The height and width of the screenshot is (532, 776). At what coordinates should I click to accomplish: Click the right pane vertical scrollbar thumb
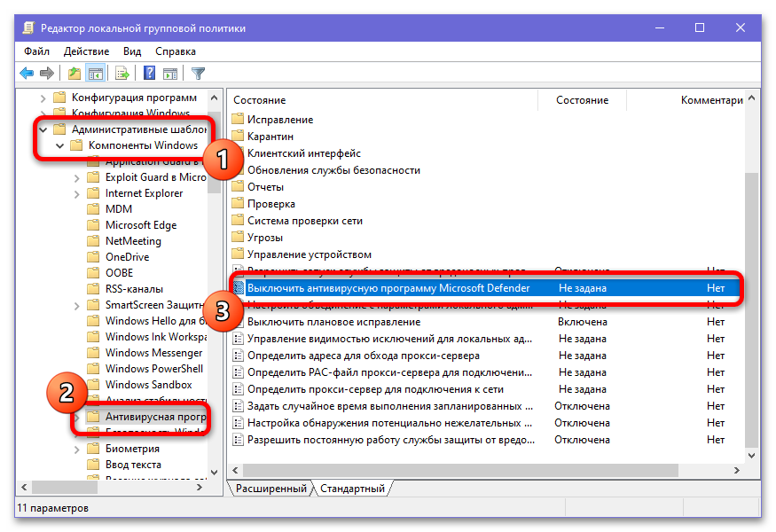(x=751, y=309)
